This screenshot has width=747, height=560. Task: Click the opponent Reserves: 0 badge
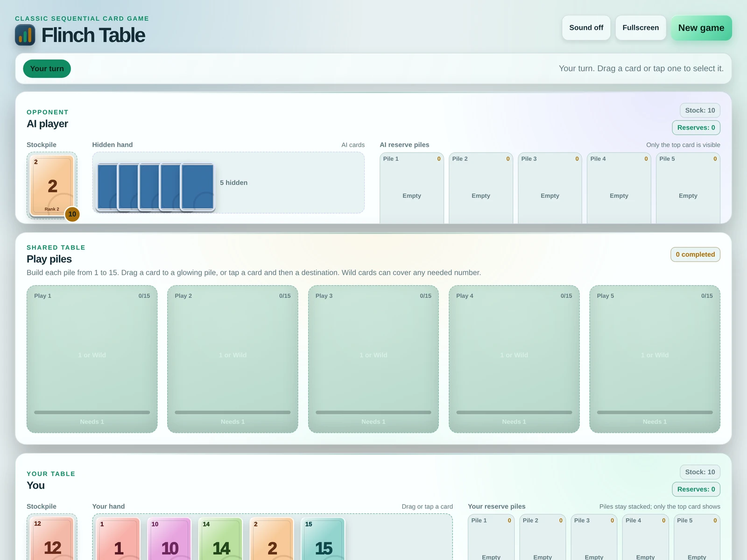click(696, 127)
